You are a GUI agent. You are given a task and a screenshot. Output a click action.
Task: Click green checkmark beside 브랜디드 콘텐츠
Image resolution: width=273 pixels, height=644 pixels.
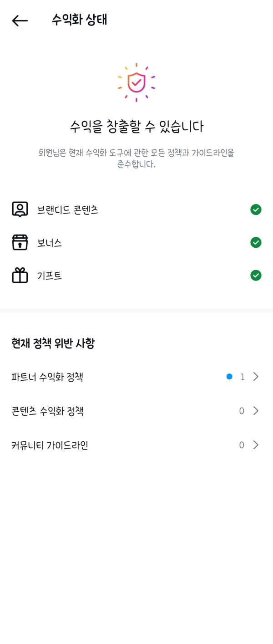[x=256, y=210]
